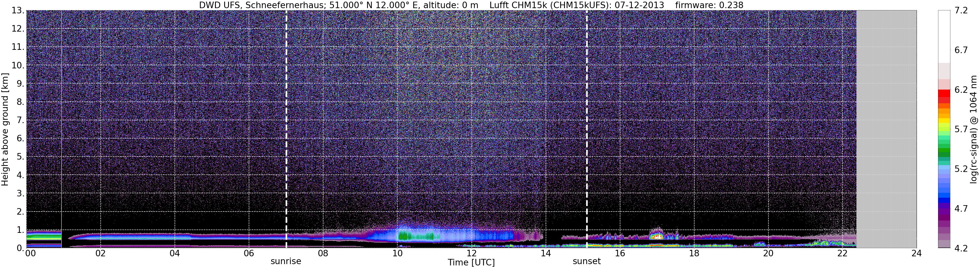Click the colorbar tick value '5.2'
980x269 pixels.
(x=961, y=169)
